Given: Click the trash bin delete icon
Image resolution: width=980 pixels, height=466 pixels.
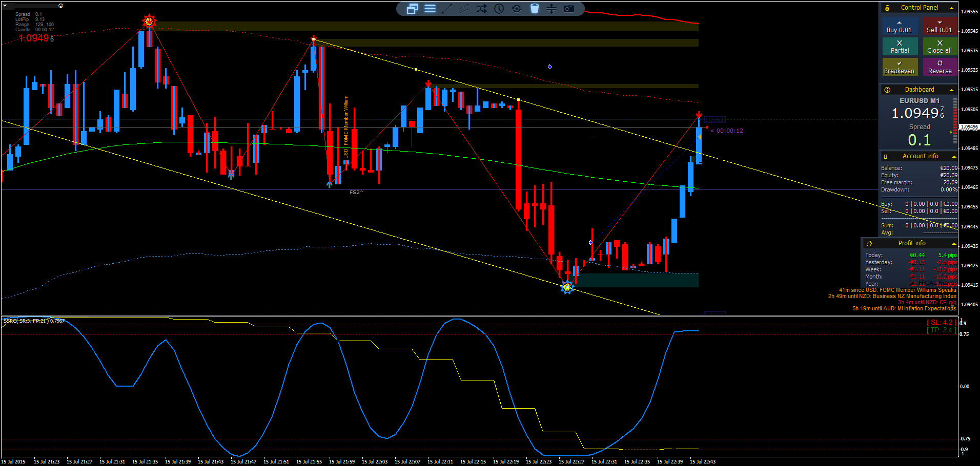Looking at the screenshot, I should tap(534, 9).
